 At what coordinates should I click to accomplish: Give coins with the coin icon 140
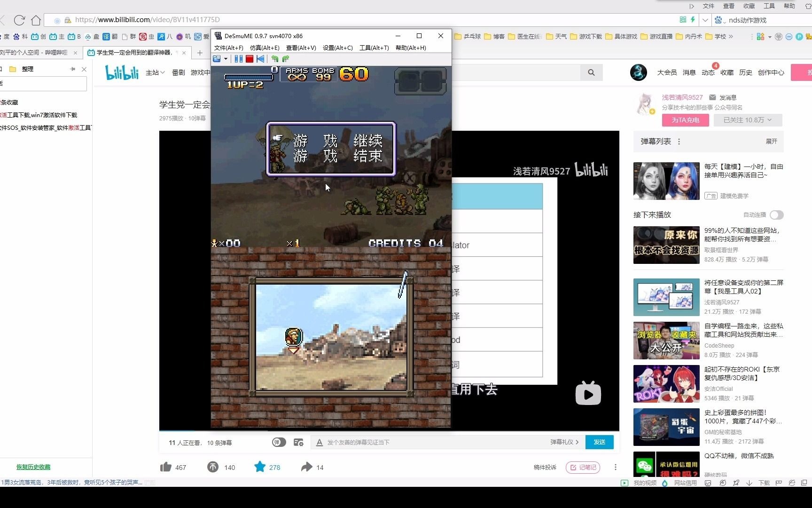[221, 467]
